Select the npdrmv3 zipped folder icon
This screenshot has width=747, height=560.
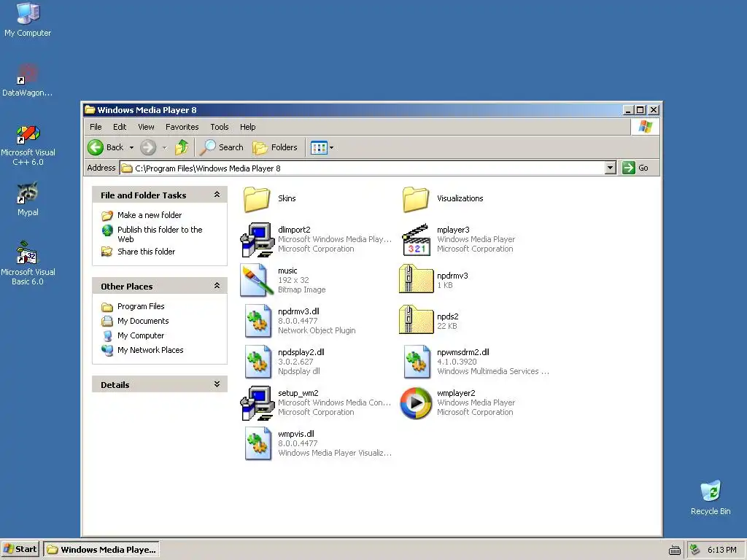(416, 279)
